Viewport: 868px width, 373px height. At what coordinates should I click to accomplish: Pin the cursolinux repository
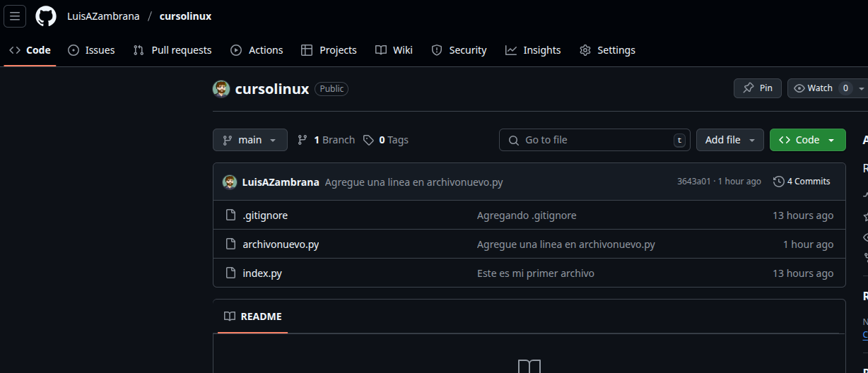[757, 88]
